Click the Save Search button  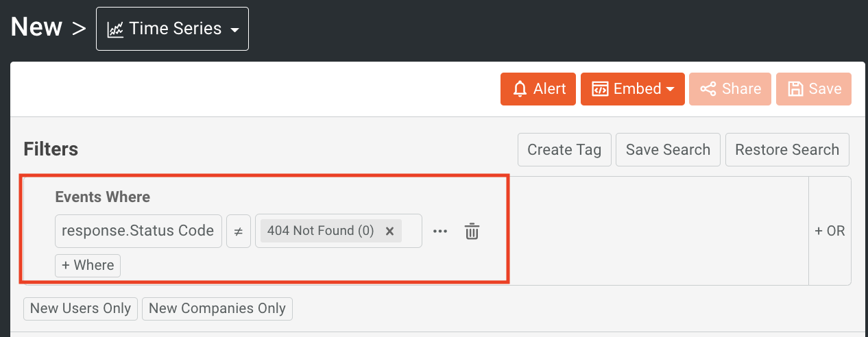pyautogui.click(x=668, y=150)
